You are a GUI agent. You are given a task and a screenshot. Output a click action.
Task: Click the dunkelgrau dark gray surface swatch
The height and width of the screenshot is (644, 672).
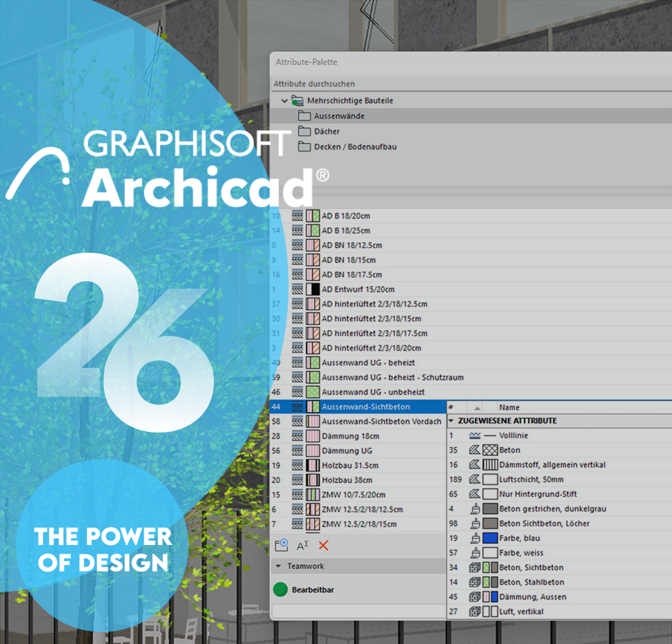[490, 508]
